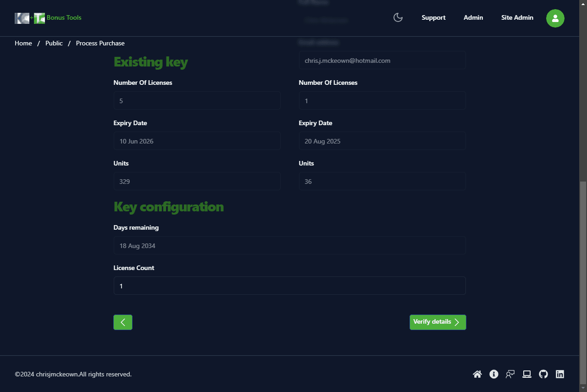Screen dimensions: 587x392
Task: Click the email address field
Action: pyautogui.click(x=382, y=60)
